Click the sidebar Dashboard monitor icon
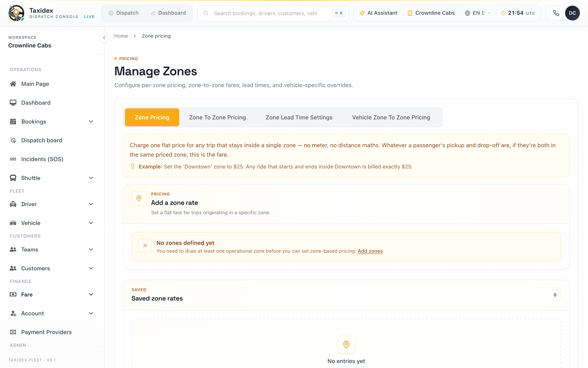The width and height of the screenshot is (588, 368). [x=13, y=103]
